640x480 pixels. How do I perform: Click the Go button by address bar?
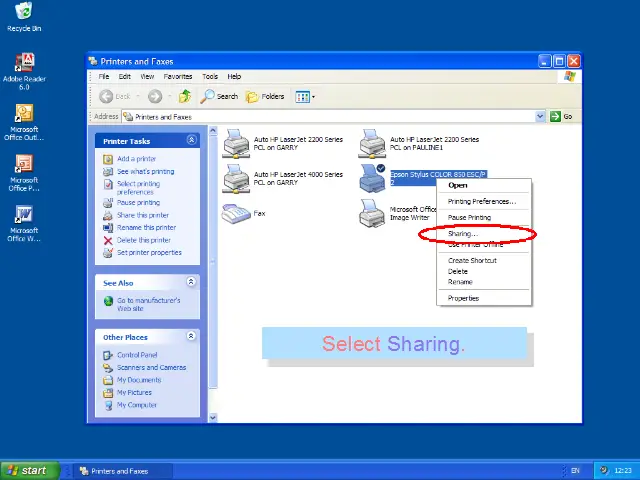point(561,117)
